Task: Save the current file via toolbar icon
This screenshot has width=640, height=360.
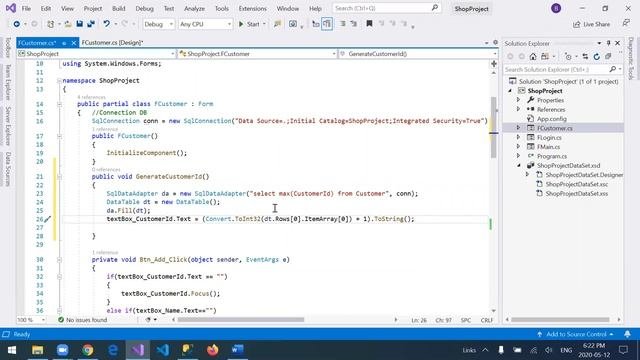Action: (80, 24)
